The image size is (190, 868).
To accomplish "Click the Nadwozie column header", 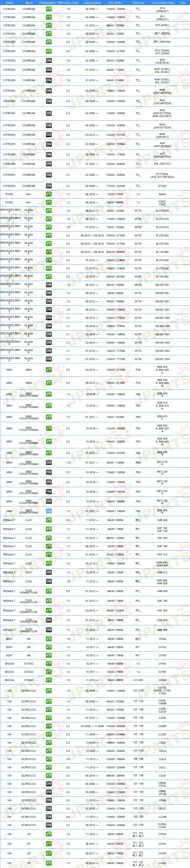I will pos(138,3).
